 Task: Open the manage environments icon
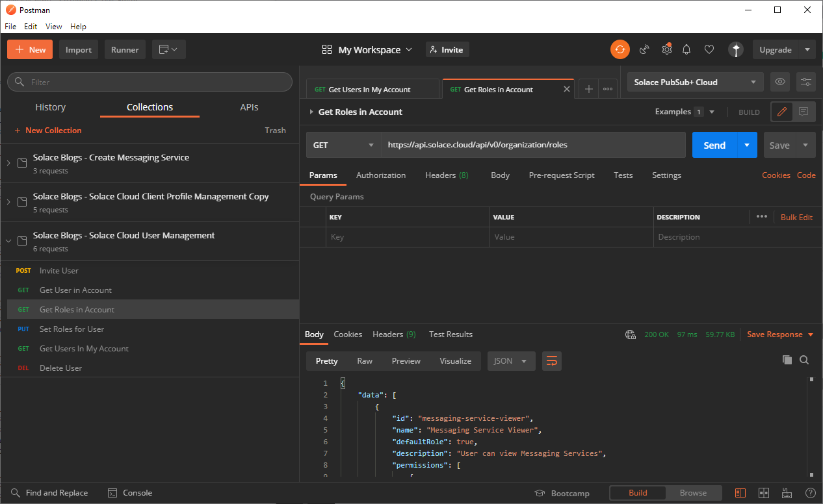click(806, 82)
